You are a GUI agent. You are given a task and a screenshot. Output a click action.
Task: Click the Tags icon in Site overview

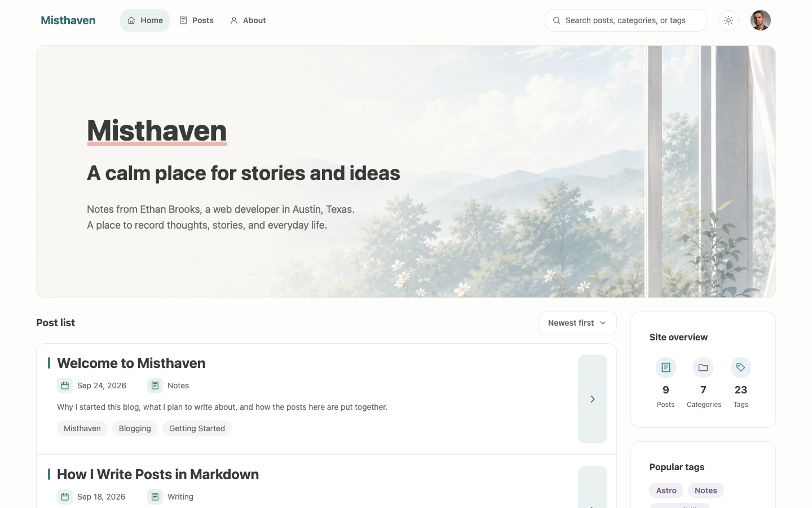[741, 367]
